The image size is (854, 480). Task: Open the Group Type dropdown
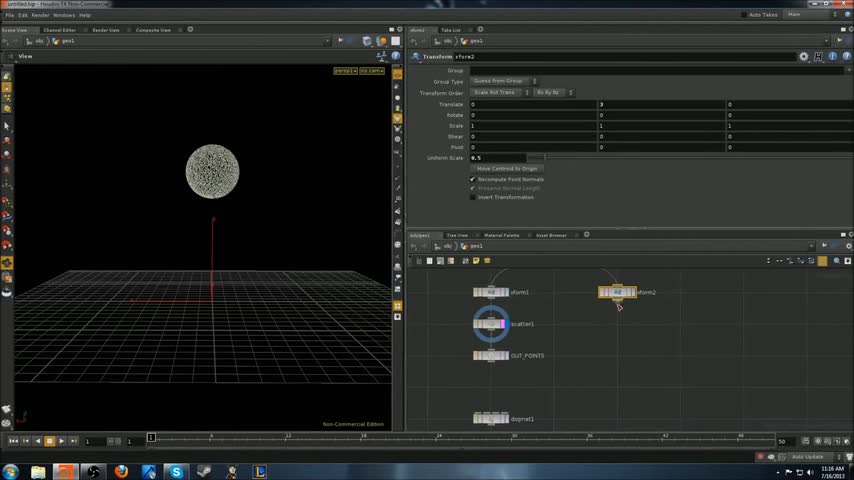pos(504,81)
